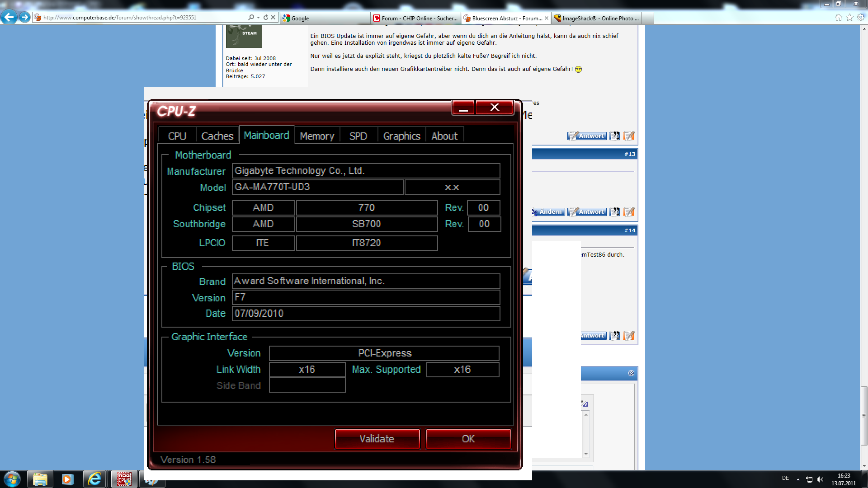Switch to the Graphics tab in CPU-Z
Viewport: 868px width, 488px height.
click(401, 136)
